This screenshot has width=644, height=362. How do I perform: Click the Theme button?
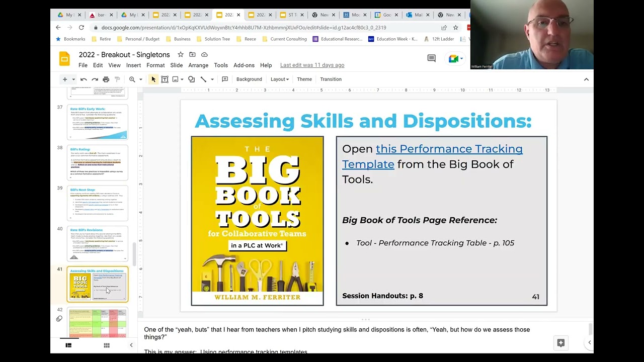coord(304,79)
